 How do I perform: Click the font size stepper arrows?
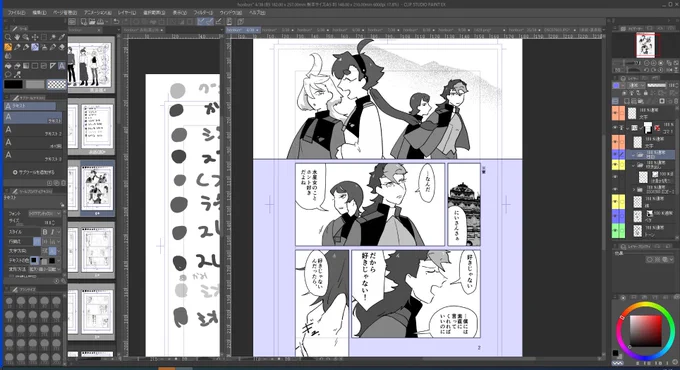click(53, 223)
